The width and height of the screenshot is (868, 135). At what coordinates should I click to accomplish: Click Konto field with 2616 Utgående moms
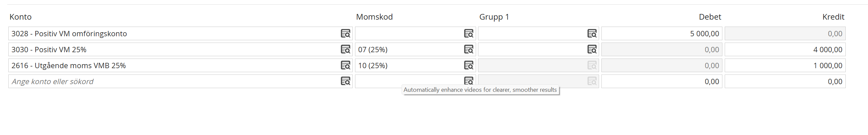[x=169, y=65]
